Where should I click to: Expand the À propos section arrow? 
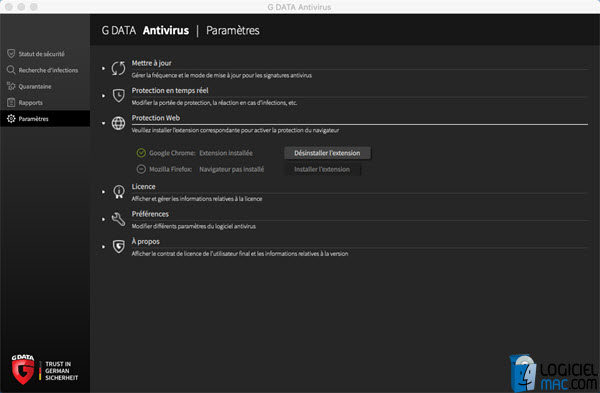[x=103, y=247]
